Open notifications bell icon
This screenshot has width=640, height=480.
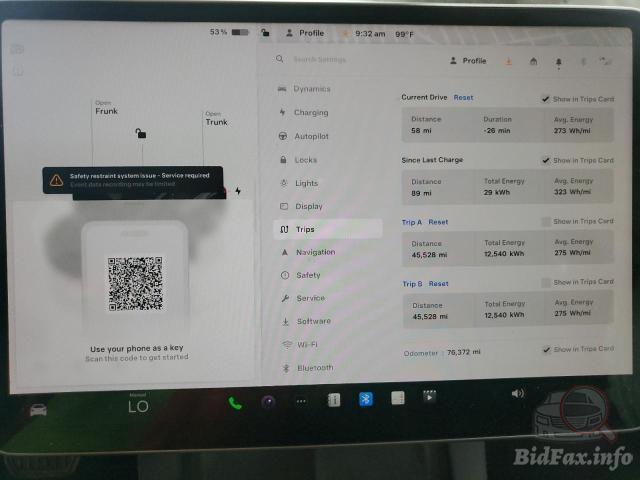pyautogui.click(x=558, y=62)
